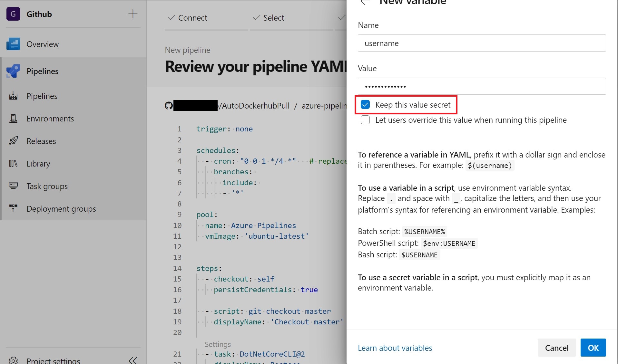
Task: Click the Project settings gear icon
Action: click(13, 360)
